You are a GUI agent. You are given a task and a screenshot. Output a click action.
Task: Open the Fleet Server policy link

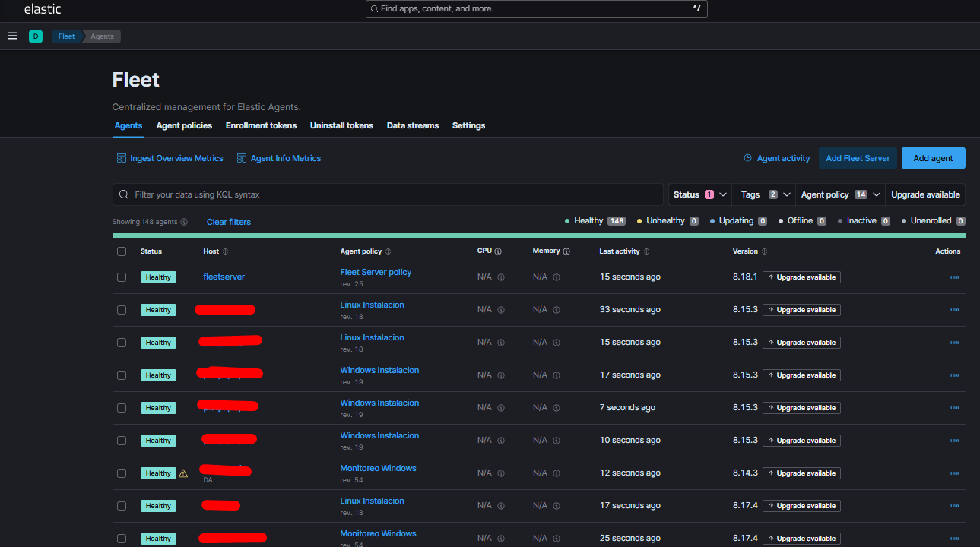point(376,272)
